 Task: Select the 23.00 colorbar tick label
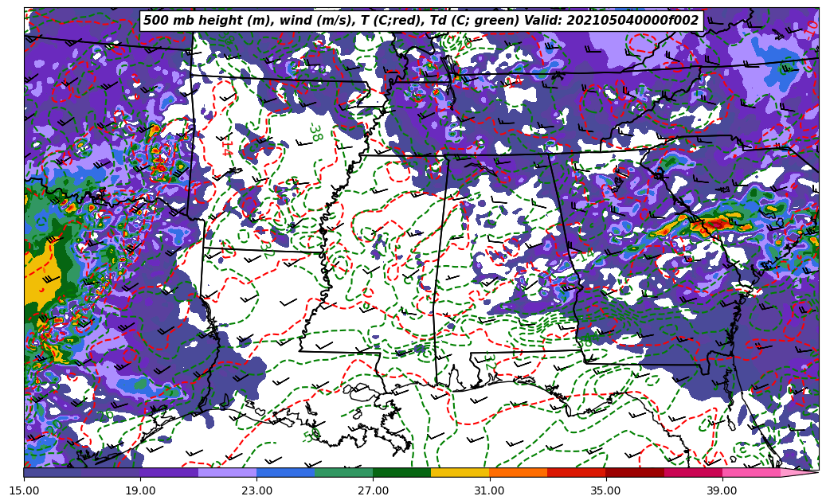pos(256,490)
